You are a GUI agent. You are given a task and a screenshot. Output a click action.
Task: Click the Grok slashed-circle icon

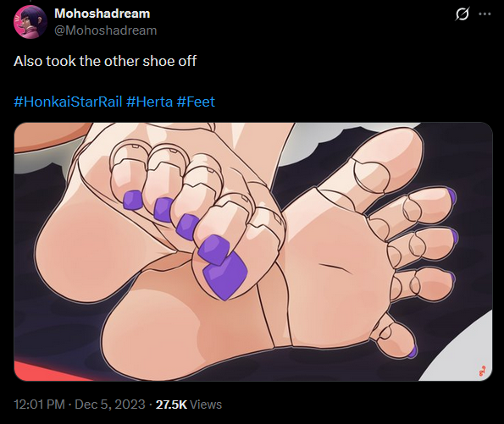tap(462, 14)
